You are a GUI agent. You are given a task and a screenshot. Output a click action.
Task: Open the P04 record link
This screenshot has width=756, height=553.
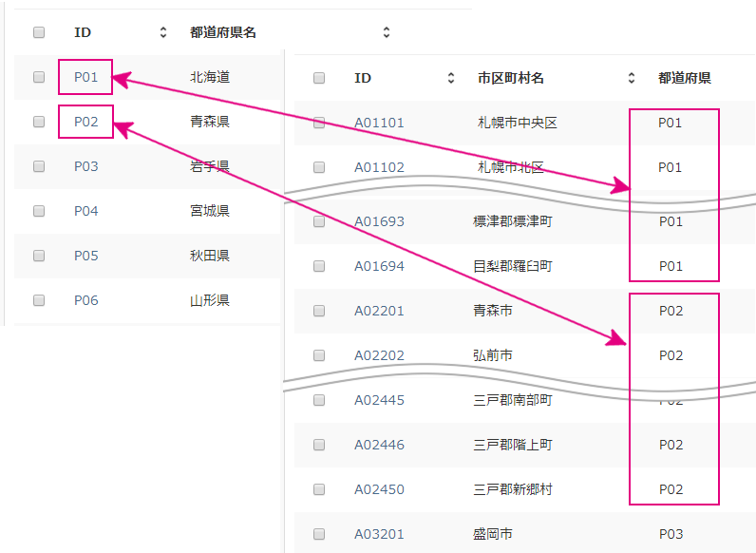(86, 211)
